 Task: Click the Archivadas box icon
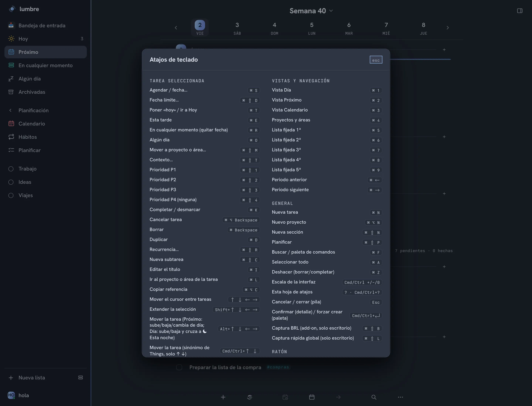(x=11, y=92)
